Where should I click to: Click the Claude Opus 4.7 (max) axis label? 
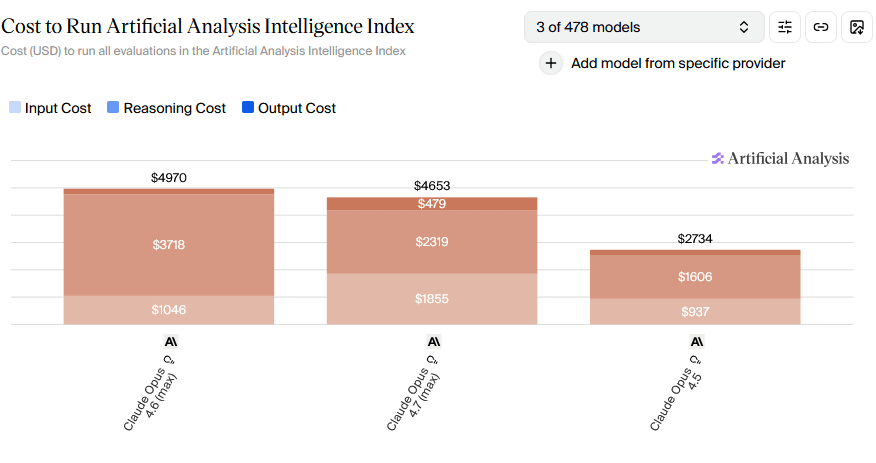pyautogui.click(x=413, y=394)
